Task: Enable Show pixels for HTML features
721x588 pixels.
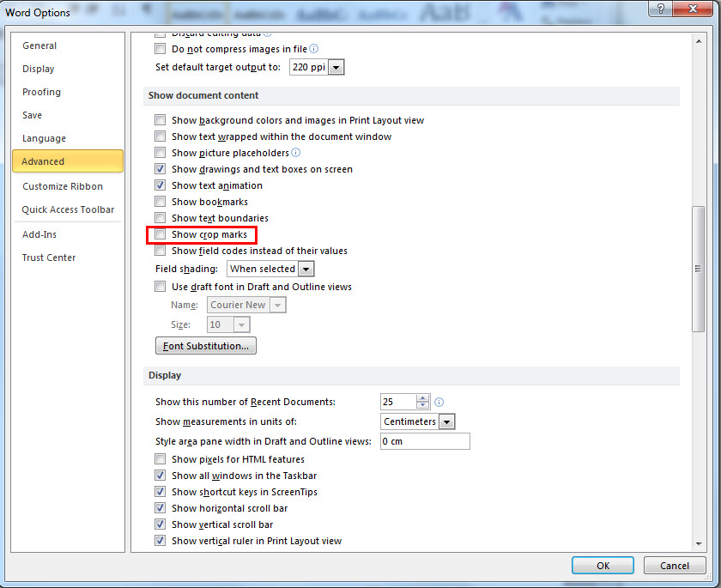Action: [x=160, y=459]
